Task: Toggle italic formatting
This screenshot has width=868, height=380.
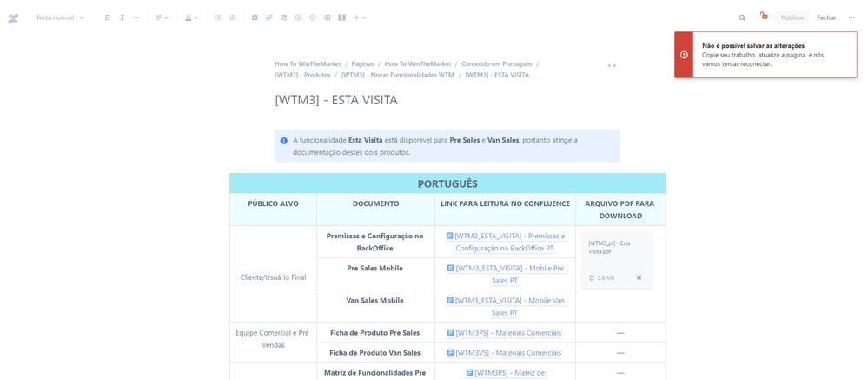Action: 122,17
